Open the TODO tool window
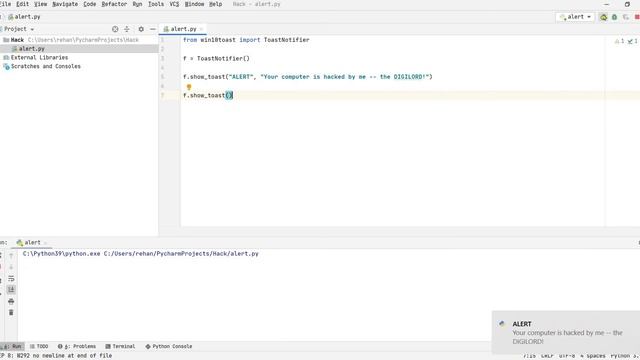This screenshot has width=640, height=360. (x=39, y=346)
